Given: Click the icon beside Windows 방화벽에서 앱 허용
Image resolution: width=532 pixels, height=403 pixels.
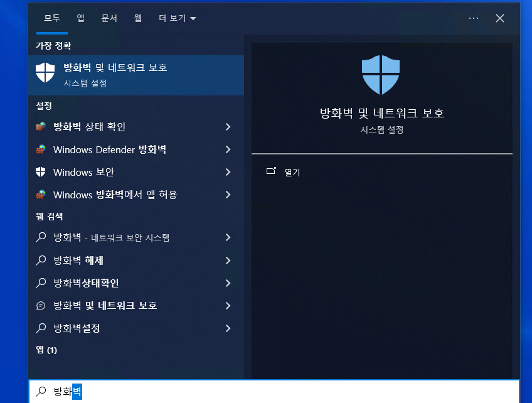Looking at the screenshot, I should pyautogui.click(x=41, y=195).
